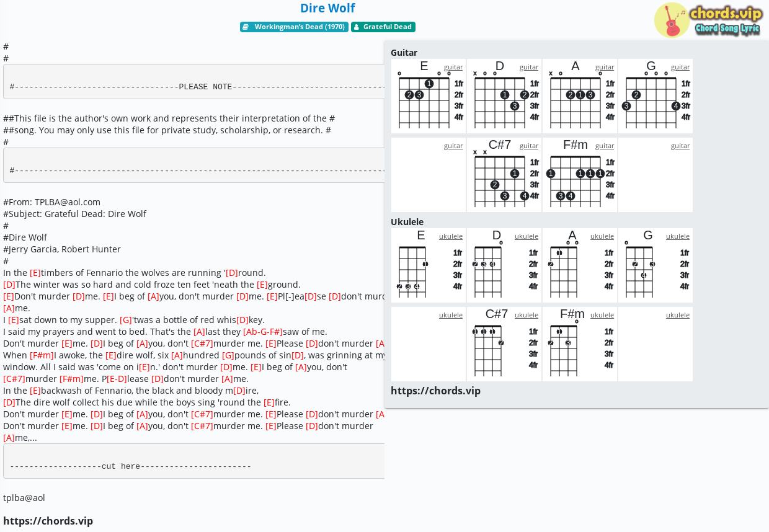Select the guitar A chord diagram
769x532 pixels.
pos(580,96)
